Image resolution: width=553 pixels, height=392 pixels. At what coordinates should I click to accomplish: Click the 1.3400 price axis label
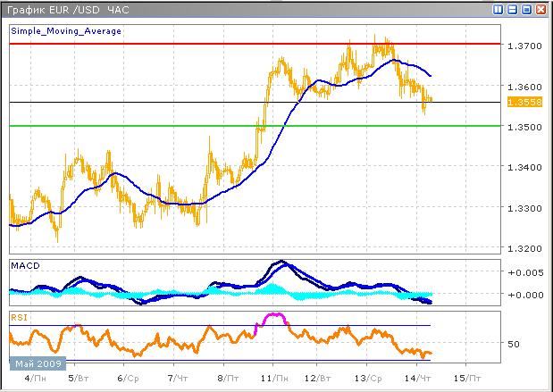[x=522, y=167]
